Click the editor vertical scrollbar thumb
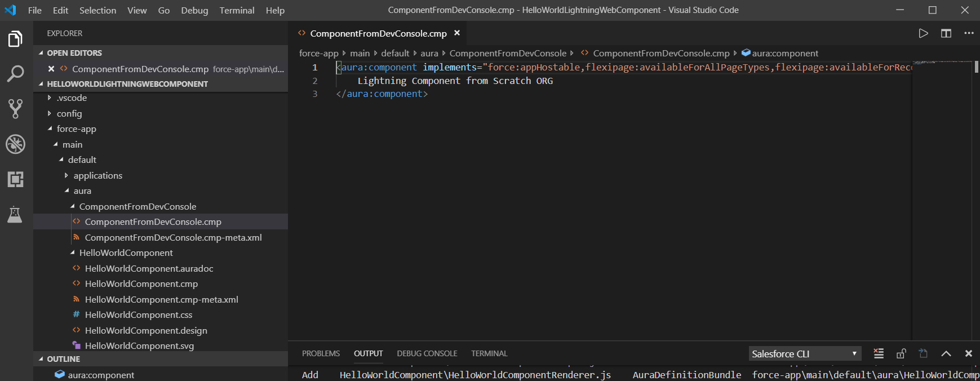Viewport: 980px width, 381px height. [x=977, y=67]
